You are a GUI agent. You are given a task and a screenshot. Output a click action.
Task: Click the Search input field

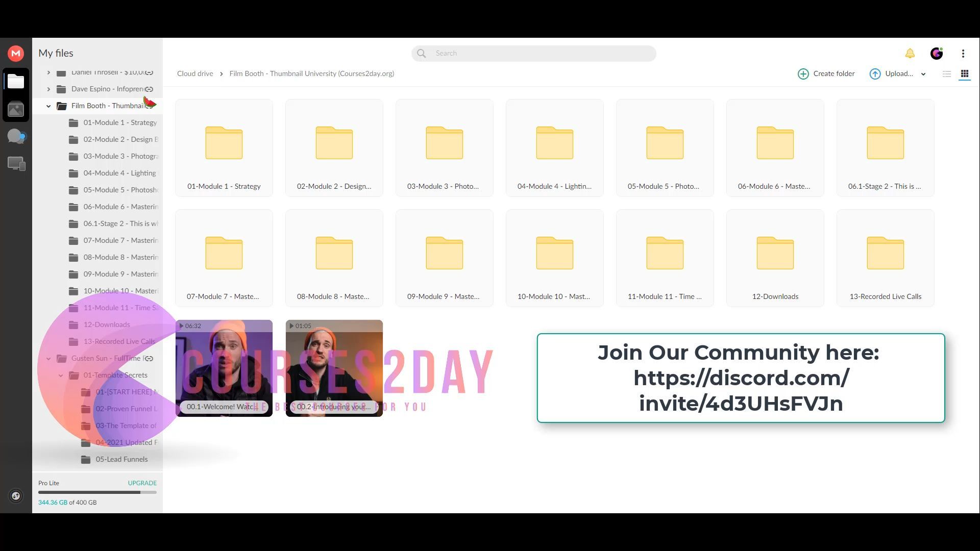(x=534, y=54)
